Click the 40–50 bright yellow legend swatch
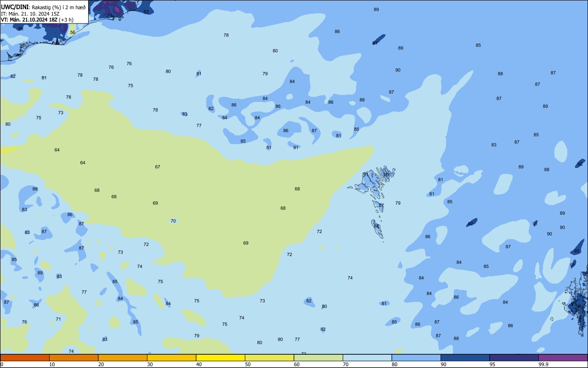Image resolution: width=588 pixels, height=368 pixels. 220,357
